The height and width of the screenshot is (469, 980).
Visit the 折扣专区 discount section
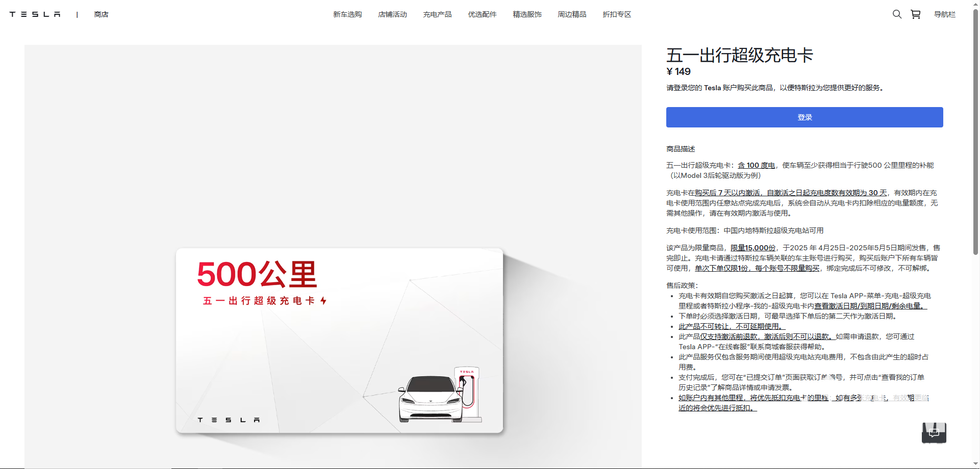pos(617,14)
